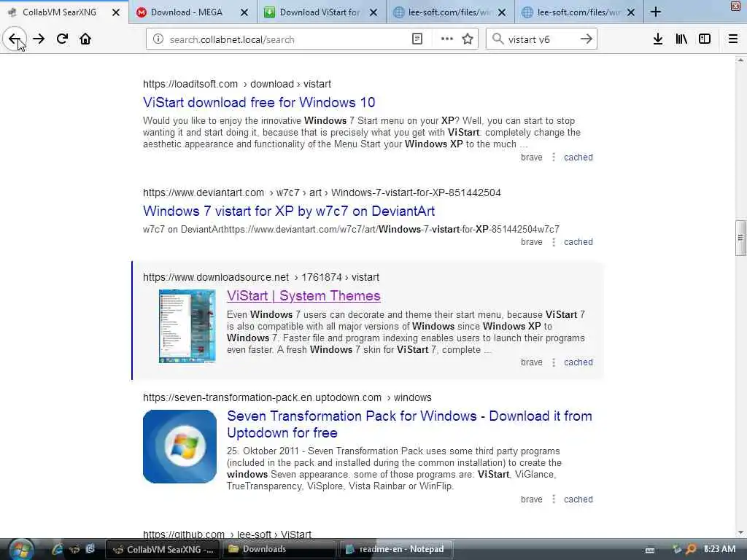Open the hamburger application menu
The height and width of the screenshot is (560, 747).
pyautogui.click(x=733, y=39)
